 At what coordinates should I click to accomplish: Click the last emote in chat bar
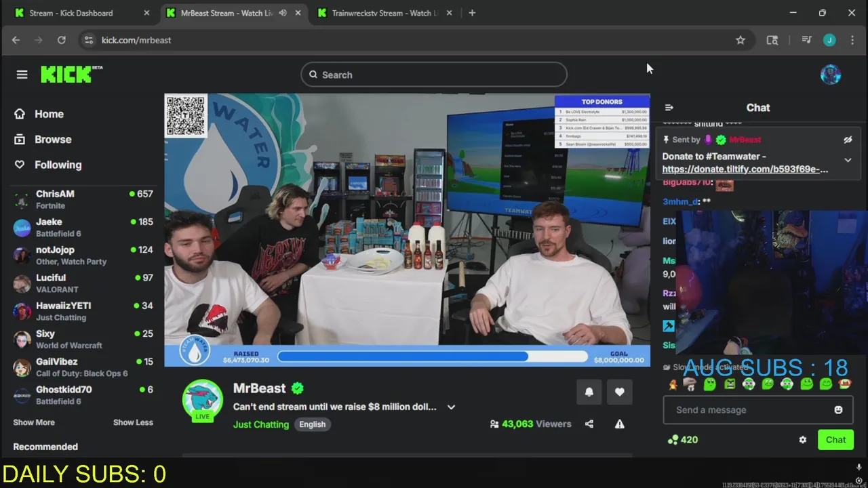pos(845,384)
